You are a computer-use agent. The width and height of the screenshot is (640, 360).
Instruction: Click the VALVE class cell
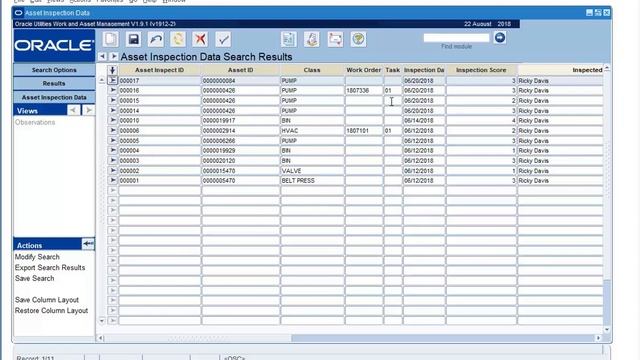pos(312,171)
